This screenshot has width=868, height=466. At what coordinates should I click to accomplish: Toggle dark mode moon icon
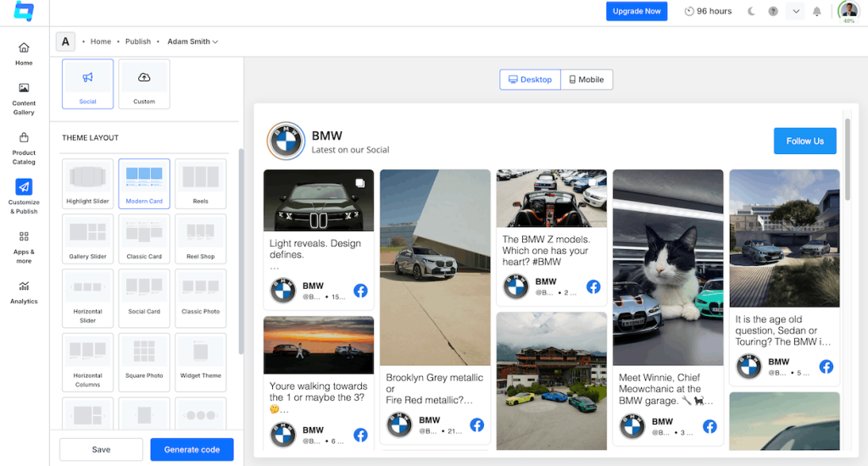point(751,11)
